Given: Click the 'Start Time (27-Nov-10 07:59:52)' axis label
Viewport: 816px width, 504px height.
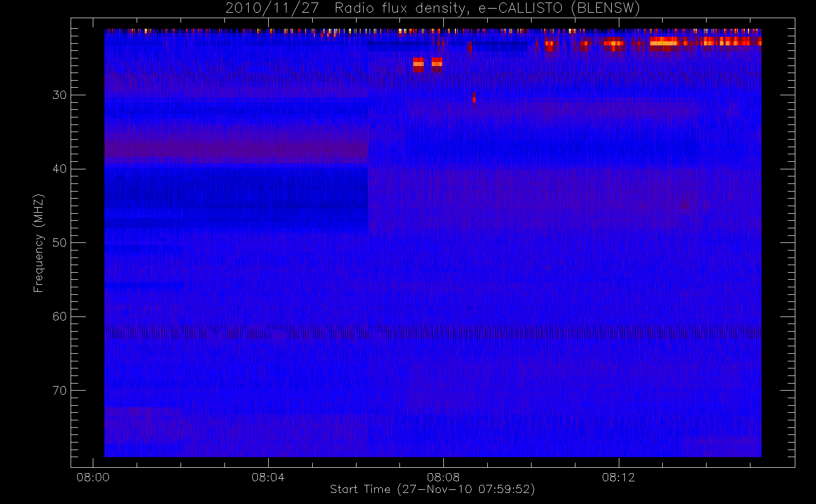Looking at the screenshot, I should point(432,489).
